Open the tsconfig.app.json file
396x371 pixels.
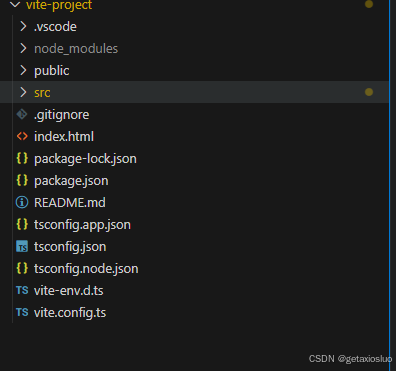pos(82,225)
